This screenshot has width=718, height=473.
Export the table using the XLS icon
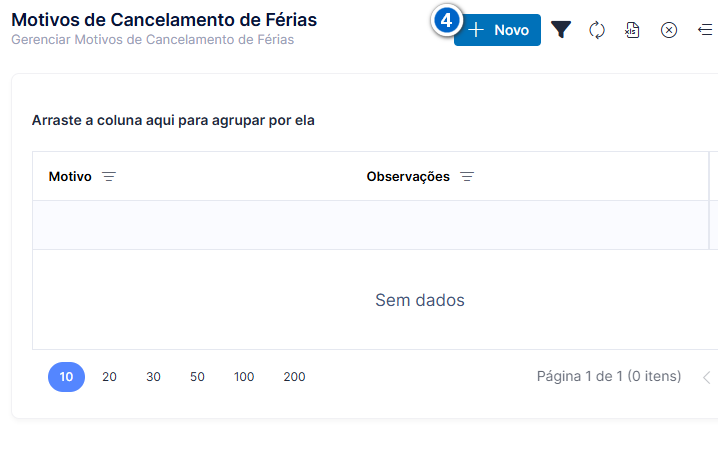[x=632, y=30]
